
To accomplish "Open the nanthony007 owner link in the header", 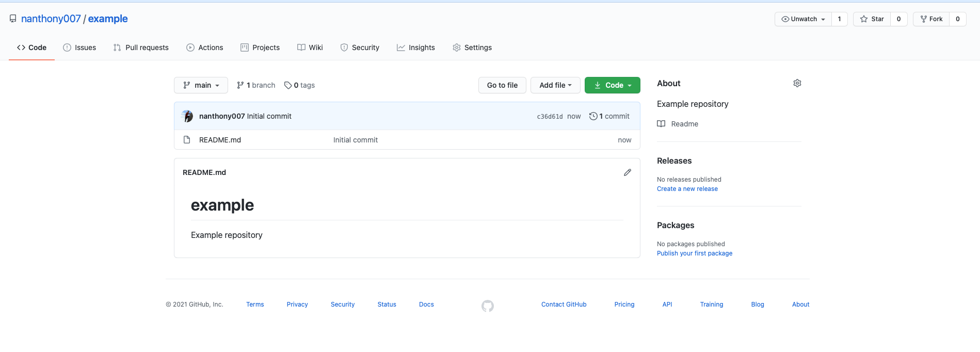I will tap(51, 19).
